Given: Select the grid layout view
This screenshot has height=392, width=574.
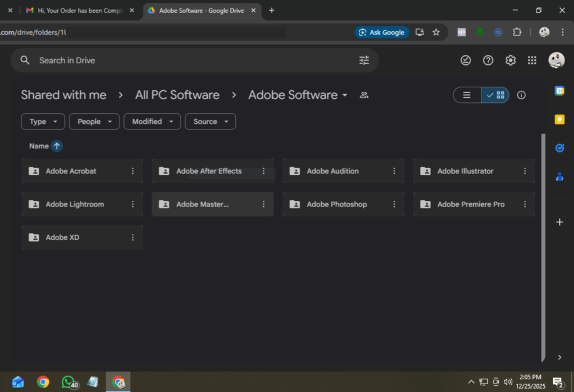Looking at the screenshot, I should (x=496, y=95).
